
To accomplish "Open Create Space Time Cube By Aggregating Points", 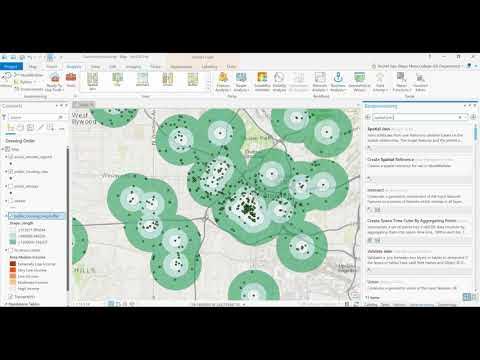I will (x=419, y=230).
